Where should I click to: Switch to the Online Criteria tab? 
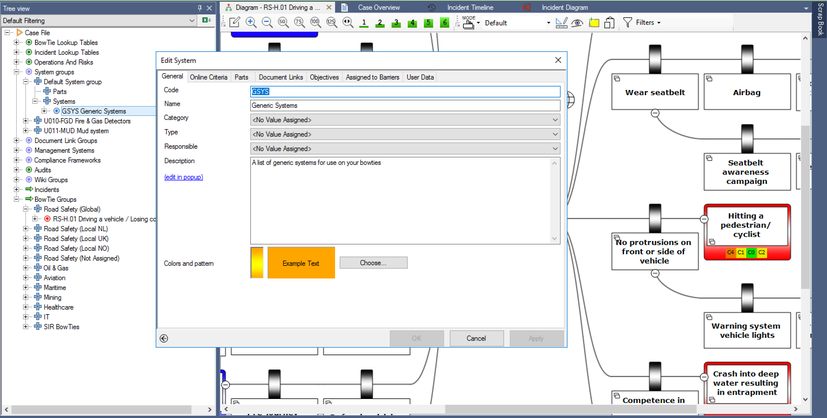(x=208, y=77)
